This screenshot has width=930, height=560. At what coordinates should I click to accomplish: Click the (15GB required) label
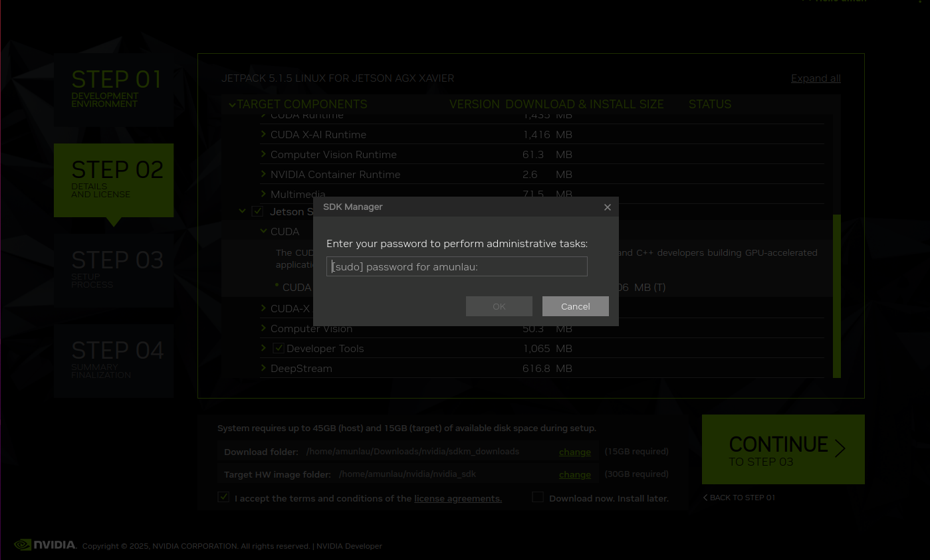(x=636, y=451)
